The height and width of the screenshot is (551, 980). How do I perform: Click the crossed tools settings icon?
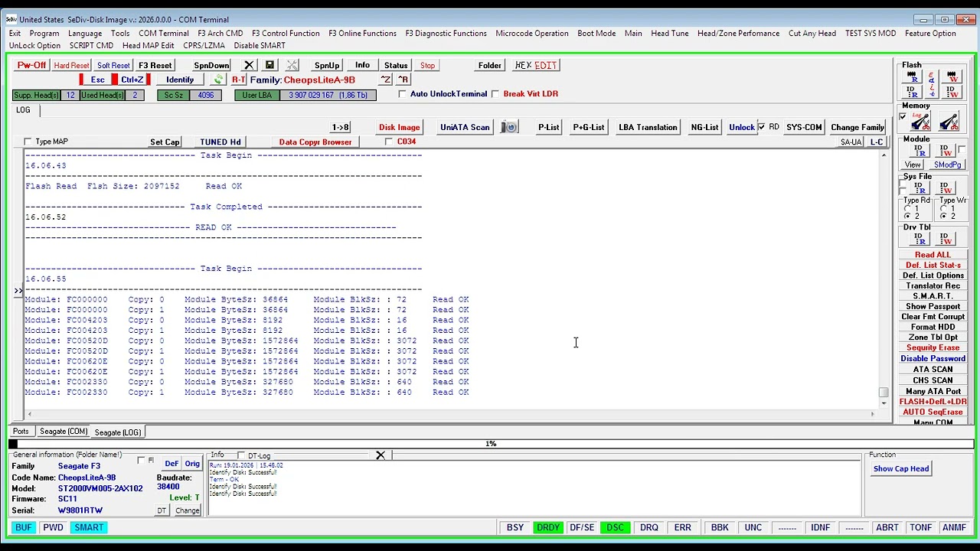point(292,65)
